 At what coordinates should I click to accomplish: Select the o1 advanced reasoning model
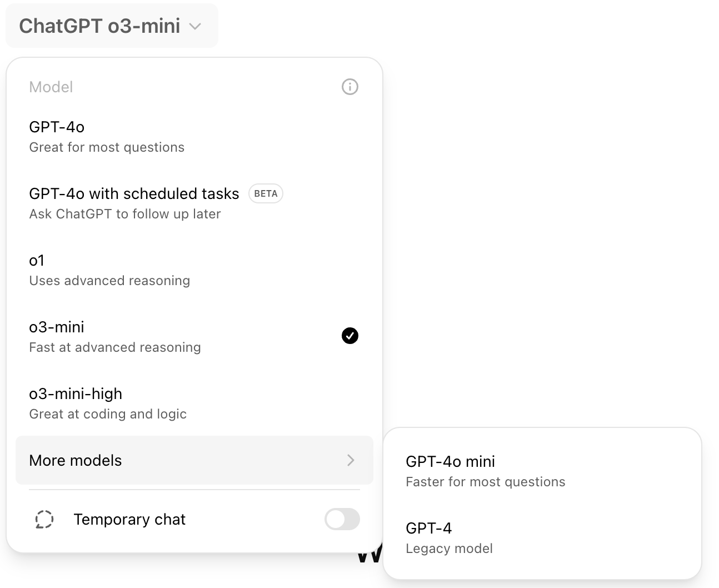[37, 261]
